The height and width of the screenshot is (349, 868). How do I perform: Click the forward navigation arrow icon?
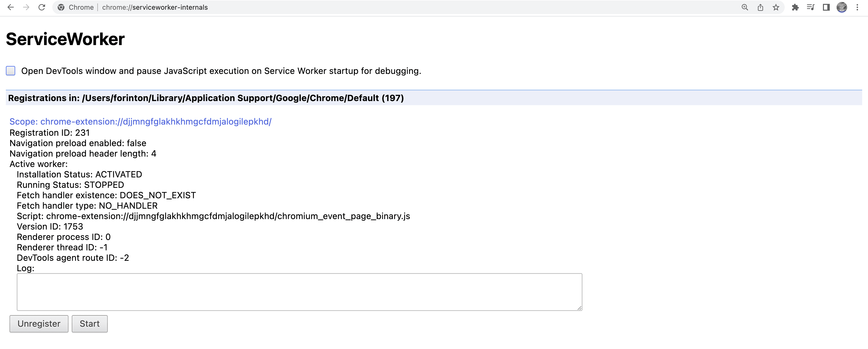[x=25, y=7]
